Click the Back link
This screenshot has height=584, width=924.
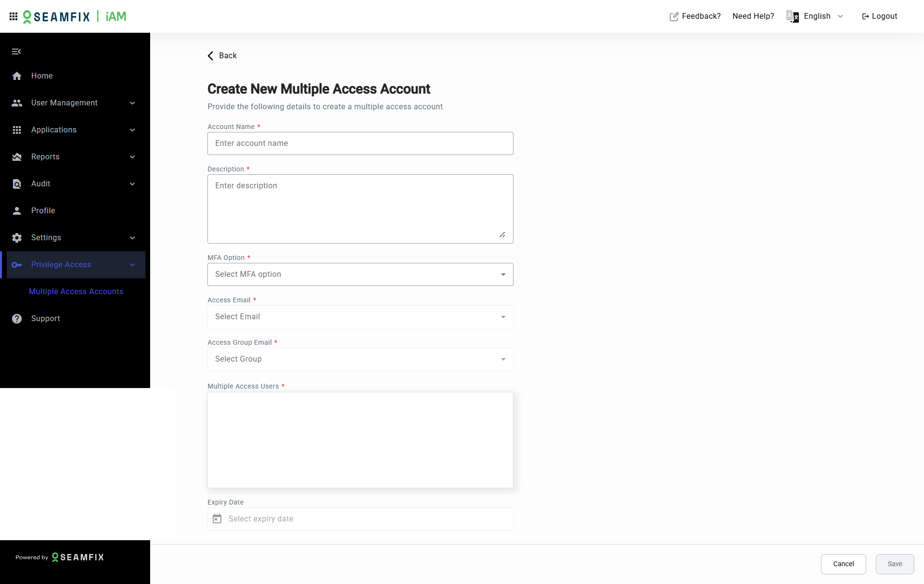222,56
